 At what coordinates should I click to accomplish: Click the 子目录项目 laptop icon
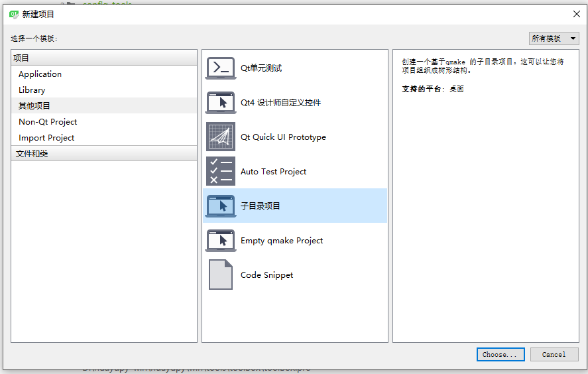(x=221, y=206)
